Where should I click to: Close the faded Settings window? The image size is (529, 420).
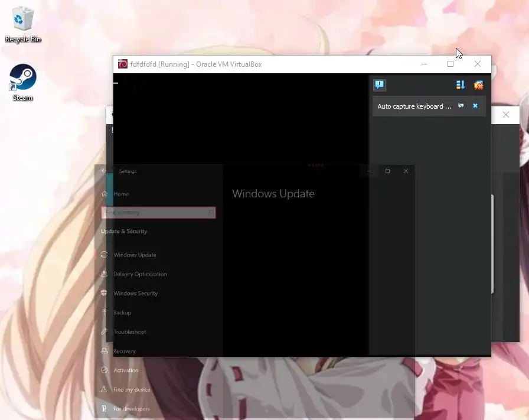[406, 171]
